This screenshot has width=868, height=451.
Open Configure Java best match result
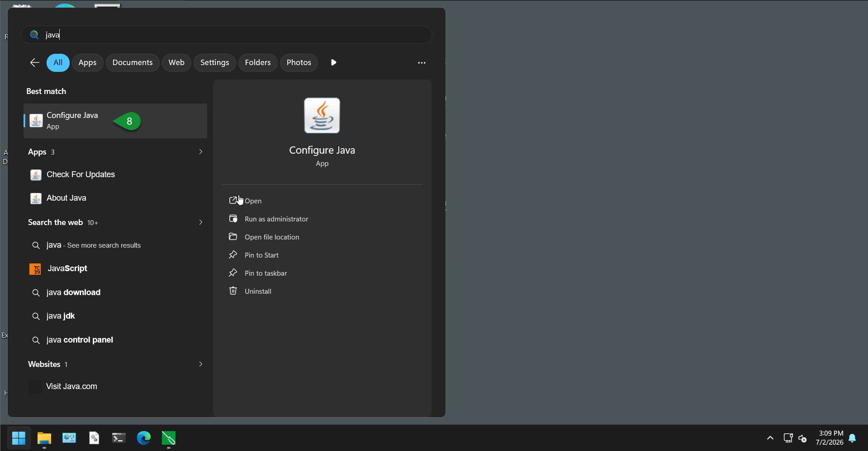115,121
